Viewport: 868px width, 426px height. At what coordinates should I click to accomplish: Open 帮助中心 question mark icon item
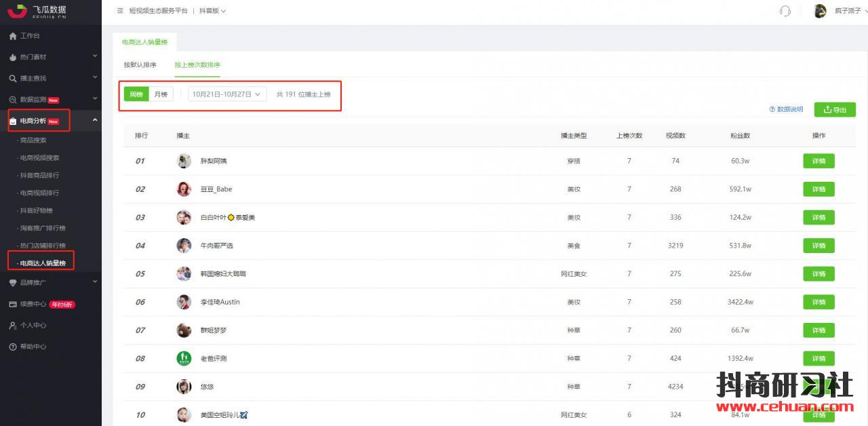(x=13, y=347)
